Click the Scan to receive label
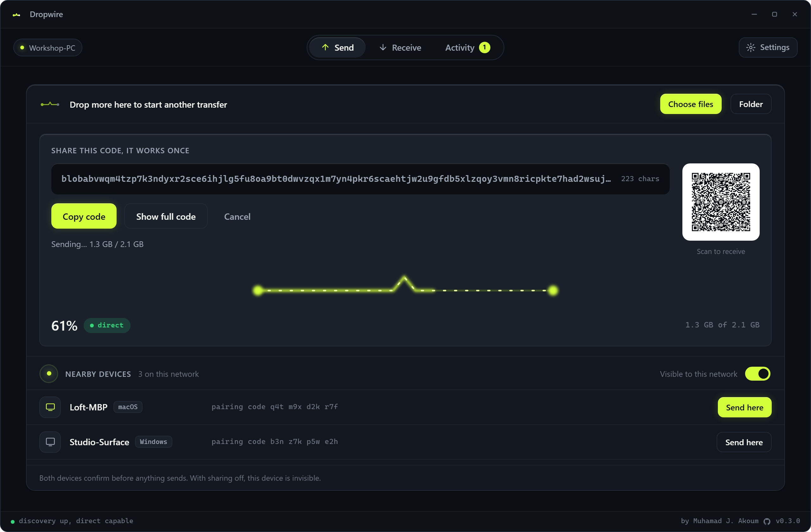This screenshot has width=811, height=532. click(721, 251)
